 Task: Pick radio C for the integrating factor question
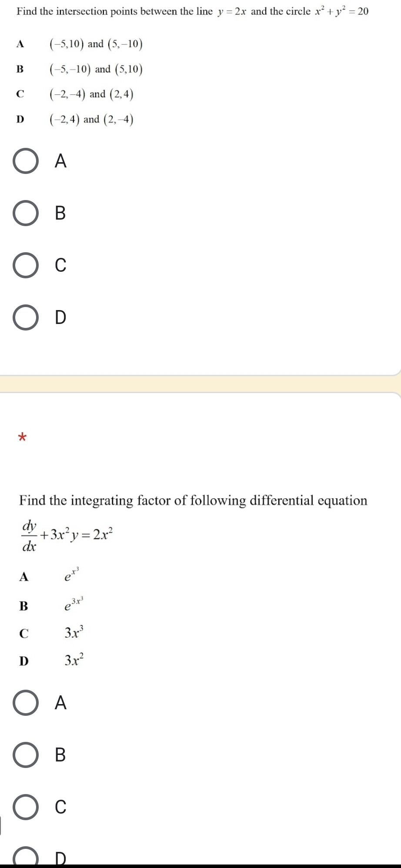(26, 807)
